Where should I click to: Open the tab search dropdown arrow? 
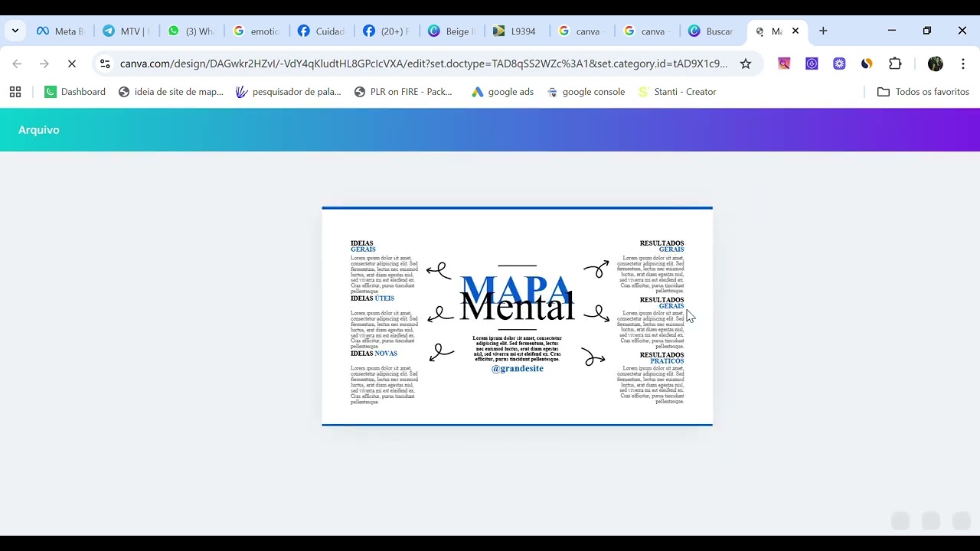pyautogui.click(x=15, y=31)
